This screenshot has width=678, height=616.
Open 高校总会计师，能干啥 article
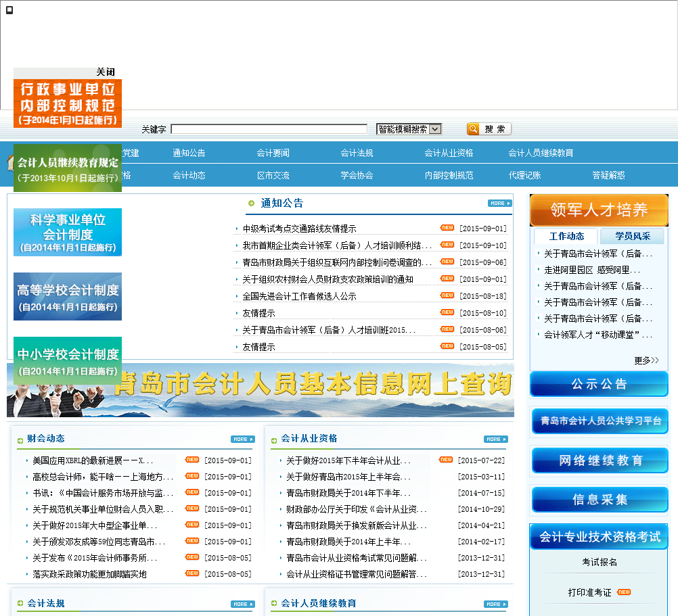pyautogui.click(x=103, y=477)
